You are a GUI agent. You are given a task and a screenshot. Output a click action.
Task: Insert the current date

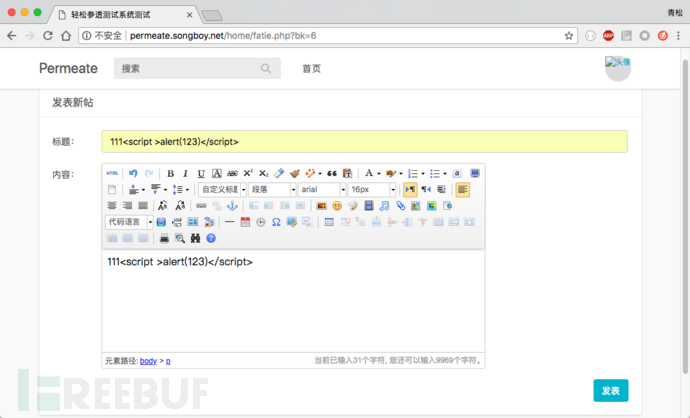(245, 222)
